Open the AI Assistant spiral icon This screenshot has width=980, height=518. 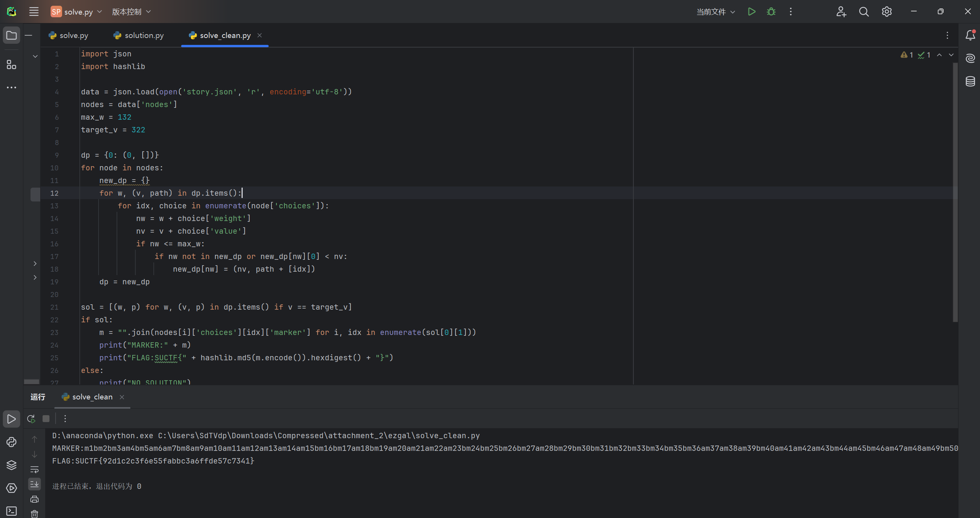tap(970, 58)
